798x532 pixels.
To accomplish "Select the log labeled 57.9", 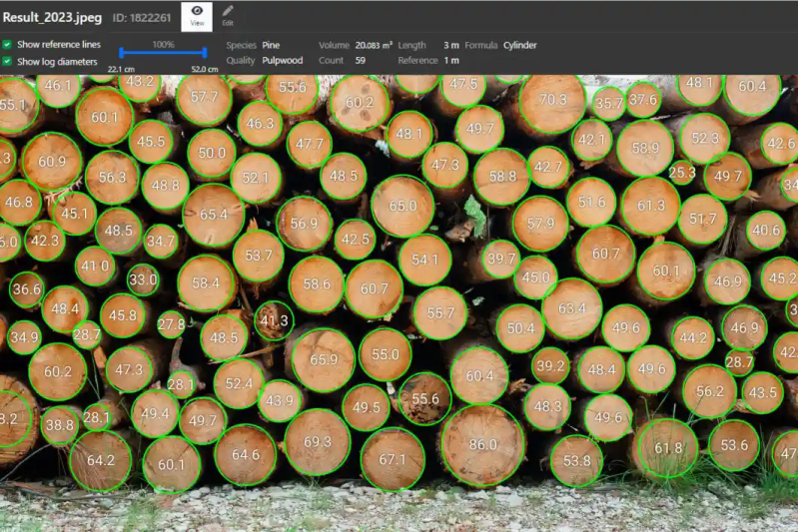I will click(540, 224).
